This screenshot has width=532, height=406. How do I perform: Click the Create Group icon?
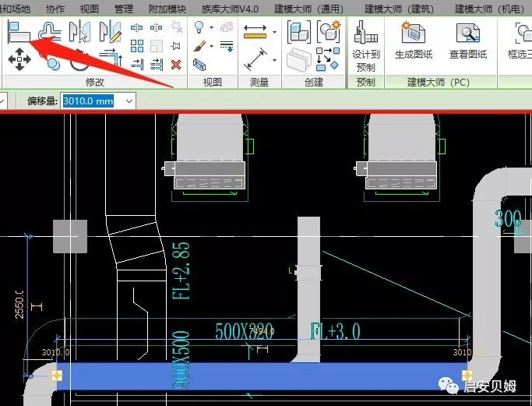click(x=329, y=31)
